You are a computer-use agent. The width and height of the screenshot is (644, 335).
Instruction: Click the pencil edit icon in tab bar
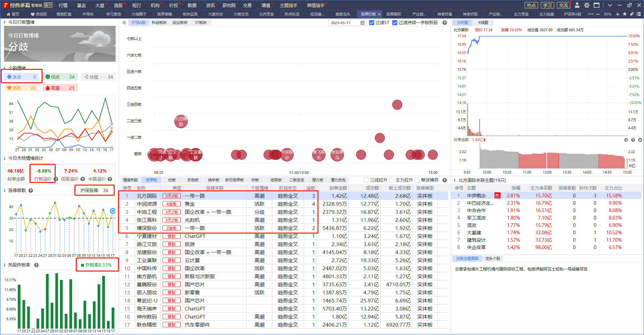[632, 14]
